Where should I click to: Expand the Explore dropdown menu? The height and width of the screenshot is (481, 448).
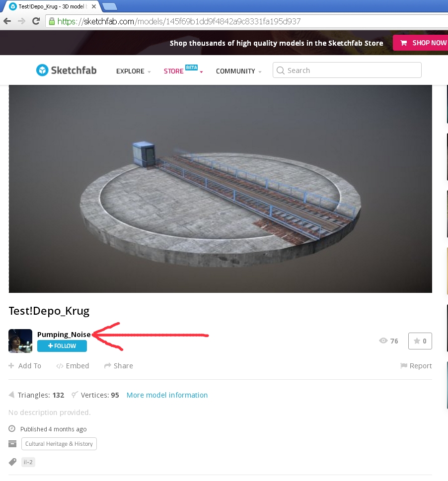[x=133, y=71]
